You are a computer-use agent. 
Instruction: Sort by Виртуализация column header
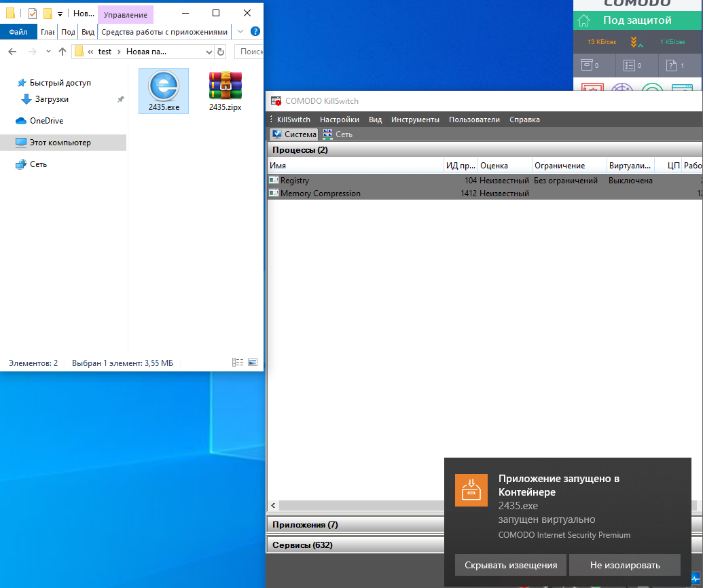[630, 166]
